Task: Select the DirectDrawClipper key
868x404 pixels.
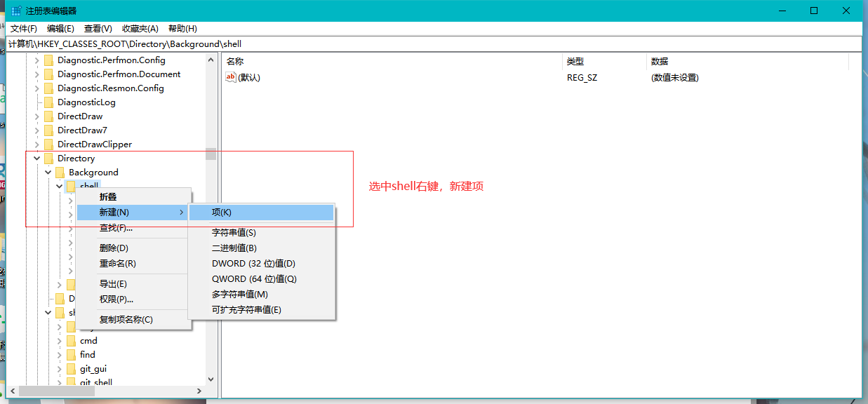Action: [95, 144]
